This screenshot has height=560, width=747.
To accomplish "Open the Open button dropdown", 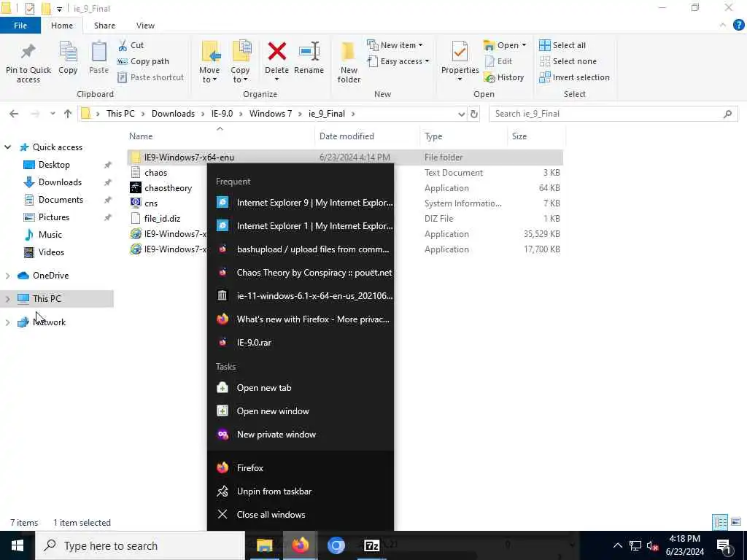I will click(x=524, y=45).
